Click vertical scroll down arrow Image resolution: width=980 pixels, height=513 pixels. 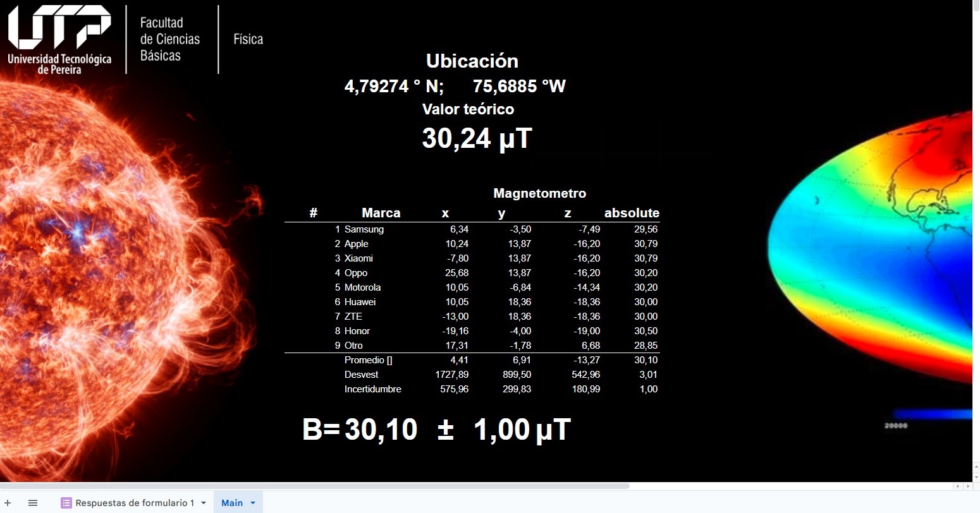pos(976,476)
